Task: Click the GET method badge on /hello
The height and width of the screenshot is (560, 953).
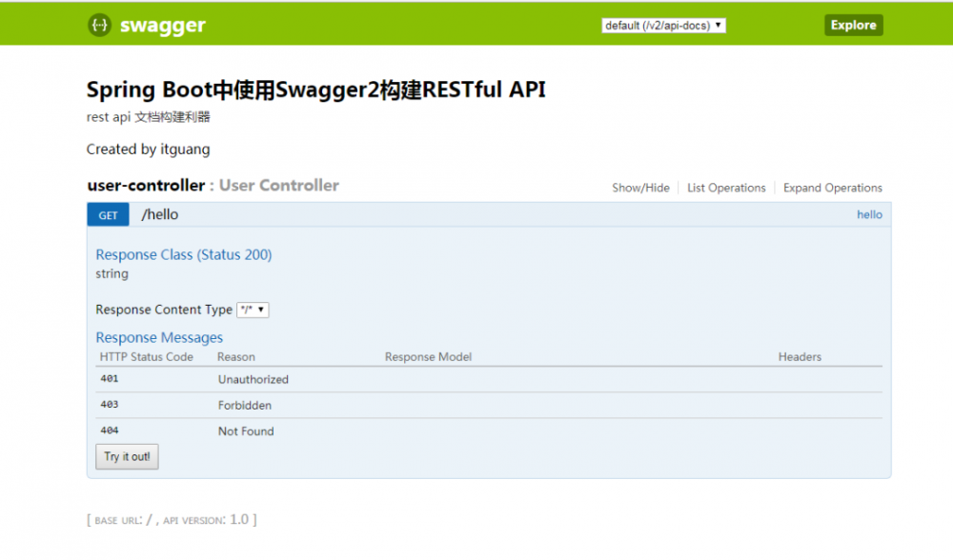Action: pyautogui.click(x=108, y=214)
